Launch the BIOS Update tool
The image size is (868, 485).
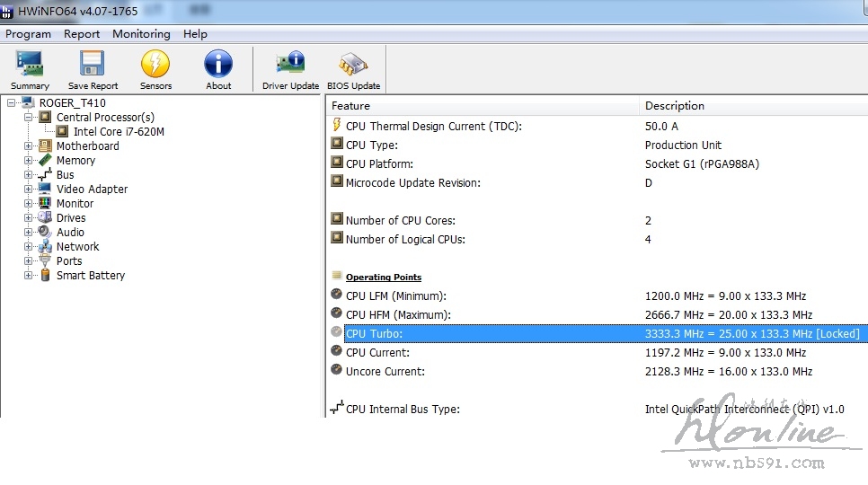[x=353, y=65]
